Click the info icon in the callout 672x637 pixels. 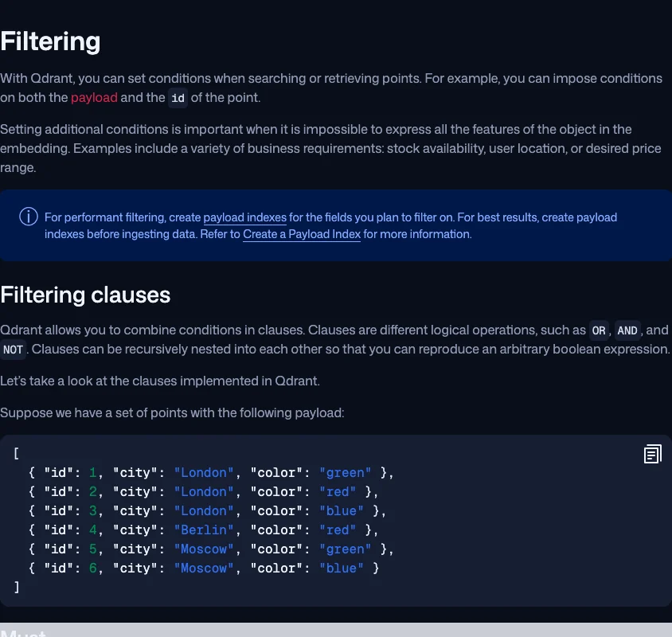pos(29,217)
